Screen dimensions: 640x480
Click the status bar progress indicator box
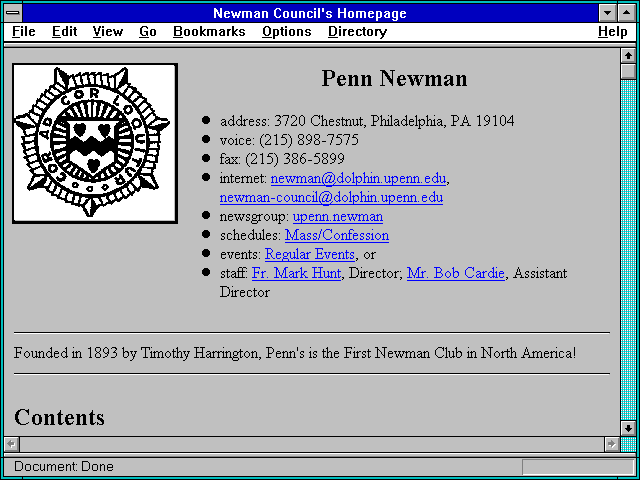point(578,467)
